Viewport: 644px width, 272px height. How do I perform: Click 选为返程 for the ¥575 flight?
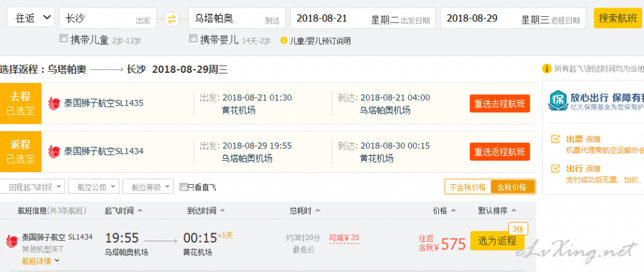click(x=497, y=241)
